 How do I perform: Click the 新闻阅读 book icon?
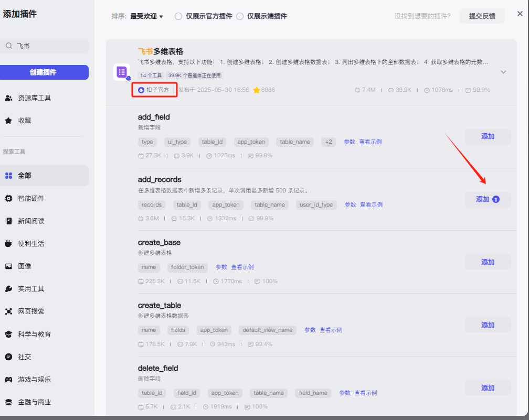(x=9, y=221)
